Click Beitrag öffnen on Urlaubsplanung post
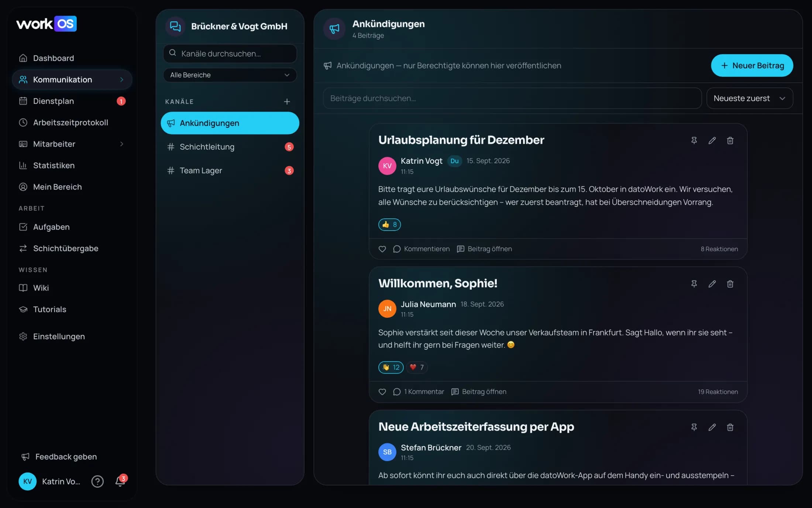The image size is (812, 508). 484,249
